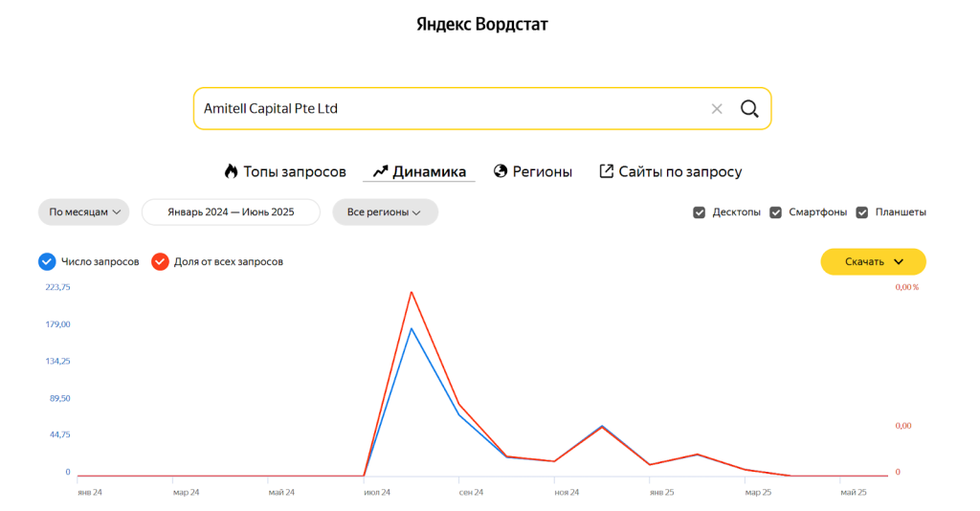Open the Скачать download dropdown
980x511 pixels.
pyautogui.click(x=873, y=261)
